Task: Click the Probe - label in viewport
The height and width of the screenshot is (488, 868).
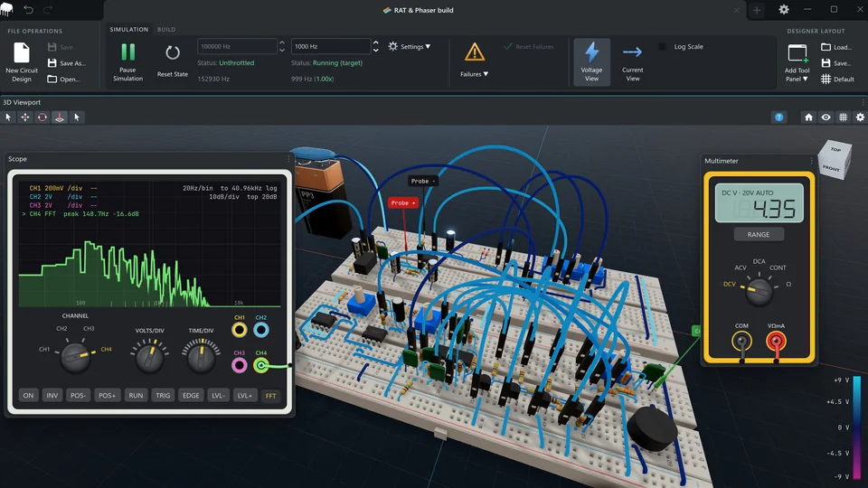Action: pos(423,181)
